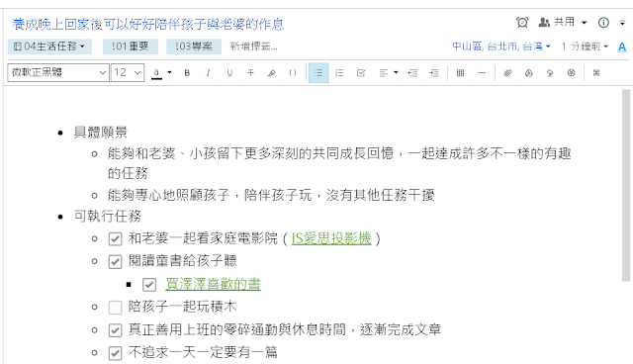
Task: Open the font size 12 dropdown
Action: pos(128,72)
